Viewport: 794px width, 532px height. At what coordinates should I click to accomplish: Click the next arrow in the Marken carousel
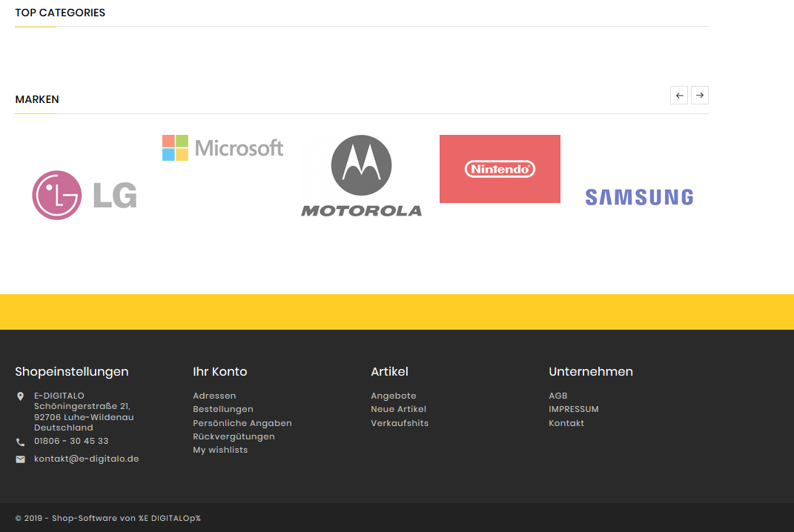click(700, 95)
